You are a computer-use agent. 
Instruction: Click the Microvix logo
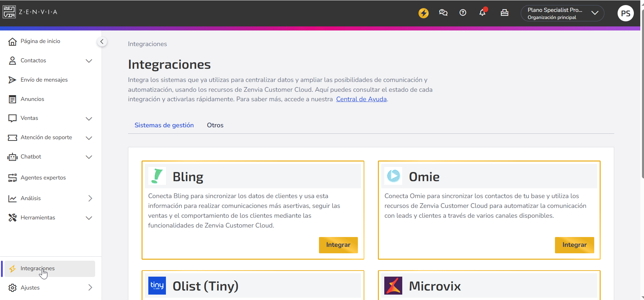[393, 285]
